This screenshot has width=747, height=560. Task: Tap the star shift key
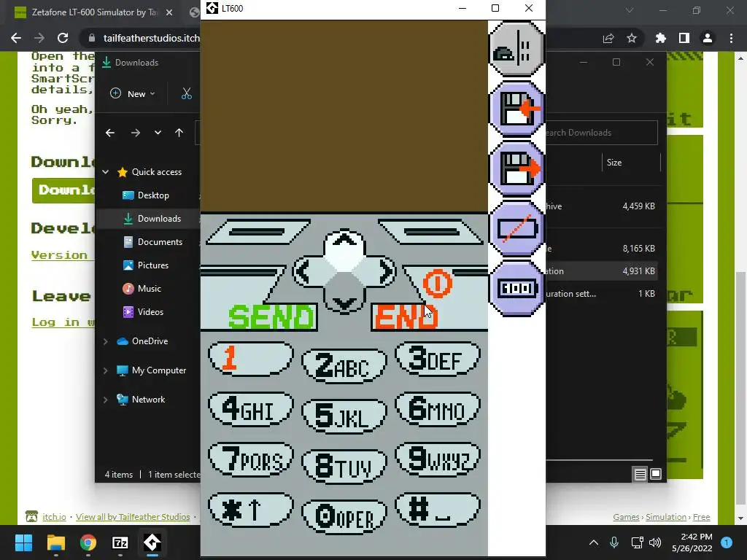(x=251, y=510)
